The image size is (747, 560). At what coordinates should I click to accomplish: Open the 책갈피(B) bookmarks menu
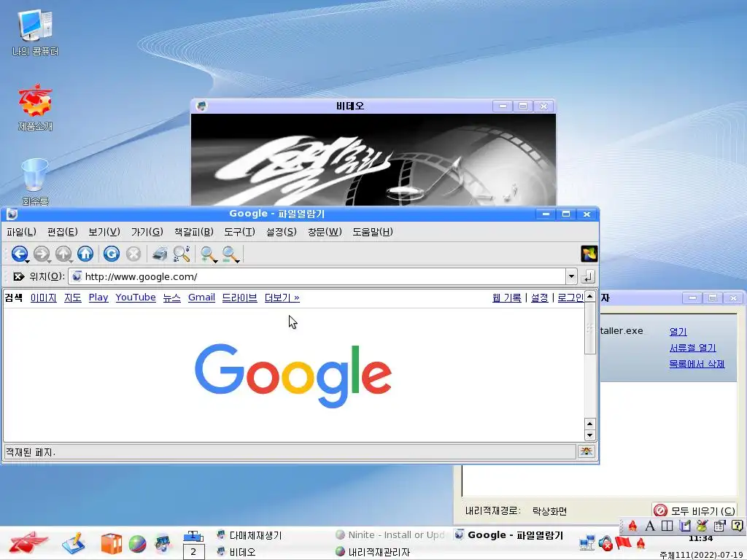point(194,232)
